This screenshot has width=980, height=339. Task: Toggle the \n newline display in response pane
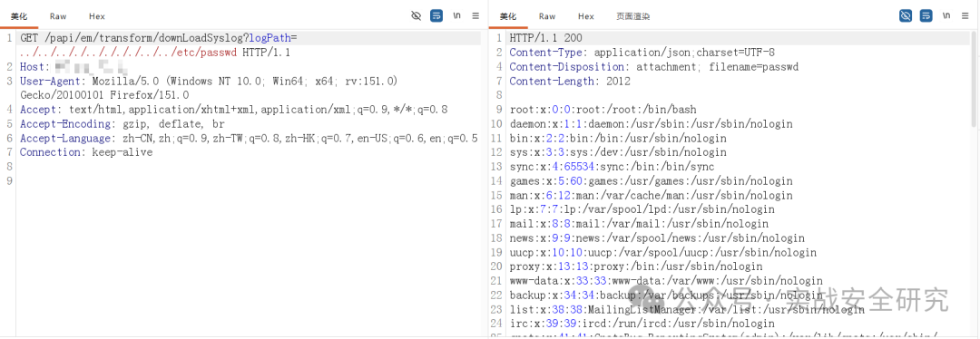(946, 15)
